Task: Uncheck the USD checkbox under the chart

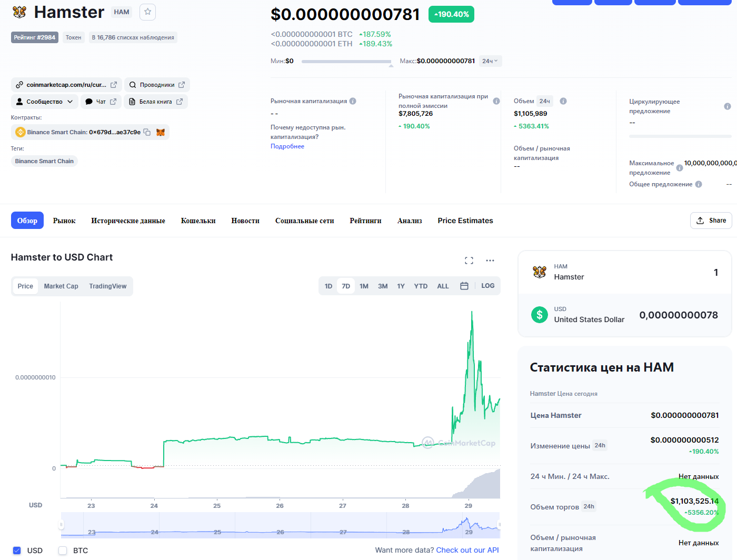Action: click(17, 551)
